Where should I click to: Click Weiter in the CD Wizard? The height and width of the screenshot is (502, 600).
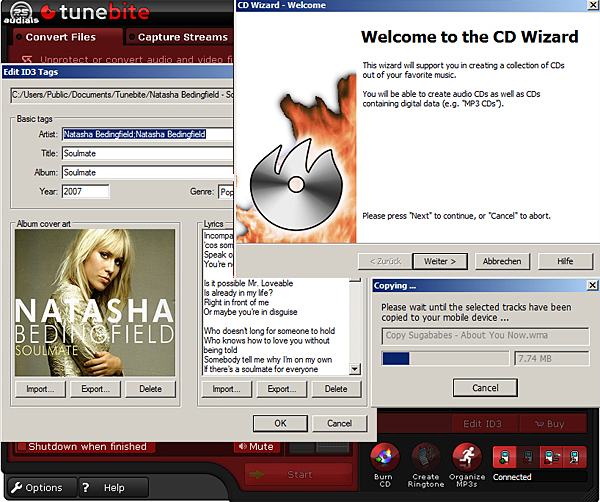(440, 261)
